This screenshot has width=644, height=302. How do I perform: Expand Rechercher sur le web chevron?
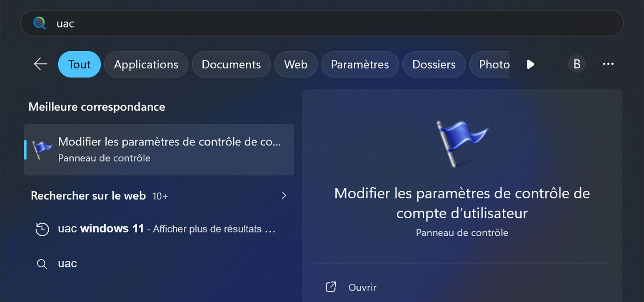point(284,195)
